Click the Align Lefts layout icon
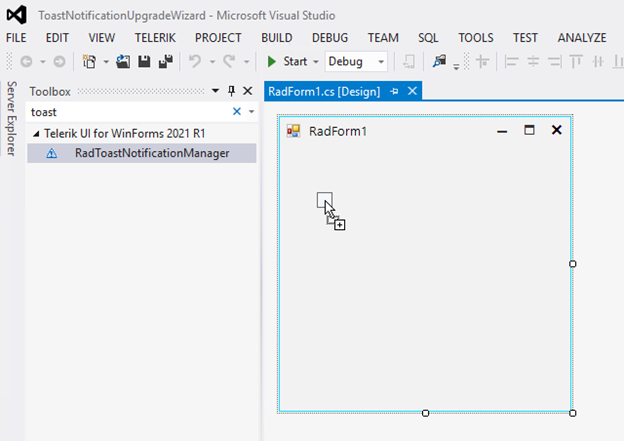The height and width of the screenshot is (441, 624). click(511, 62)
